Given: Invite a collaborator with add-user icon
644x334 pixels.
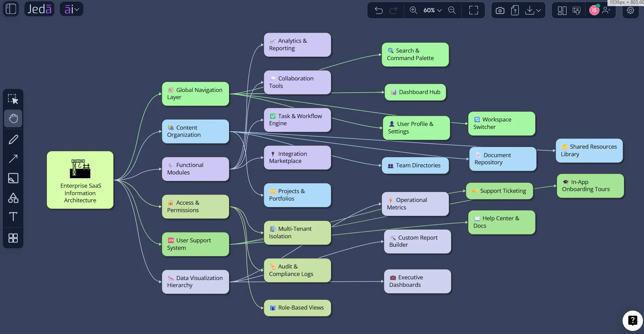Looking at the screenshot, I should tap(607, 10).
